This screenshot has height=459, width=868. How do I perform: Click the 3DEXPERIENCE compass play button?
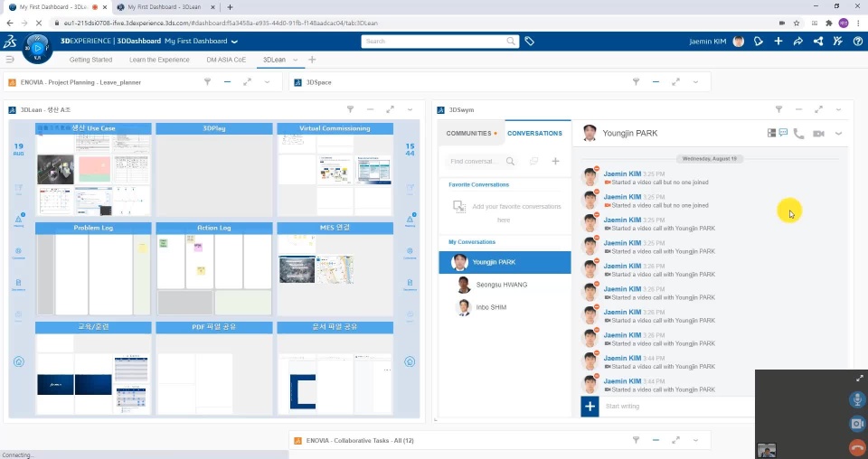tap(37, 49)
